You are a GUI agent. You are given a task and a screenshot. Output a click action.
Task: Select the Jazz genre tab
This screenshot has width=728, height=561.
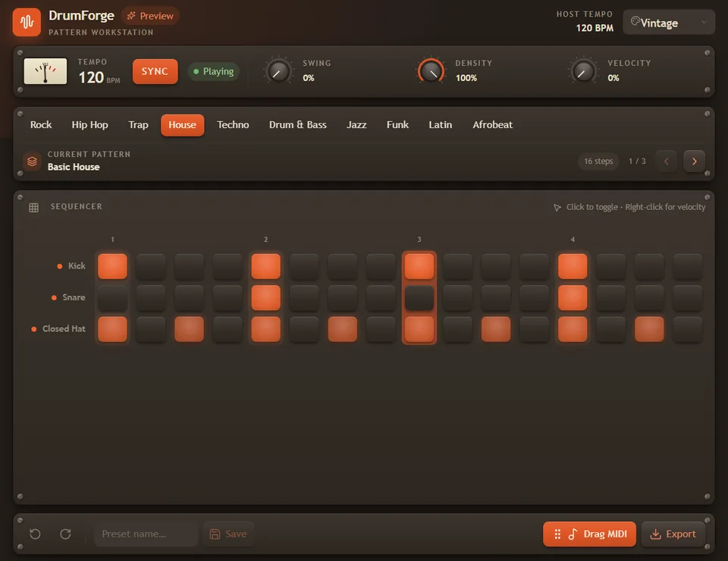(356, 125)
